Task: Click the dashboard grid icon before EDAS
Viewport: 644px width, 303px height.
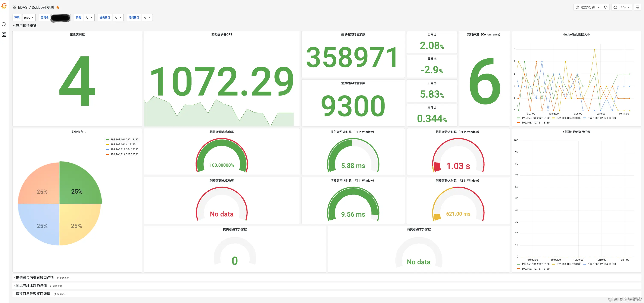Action: click(x=14, y=7)
